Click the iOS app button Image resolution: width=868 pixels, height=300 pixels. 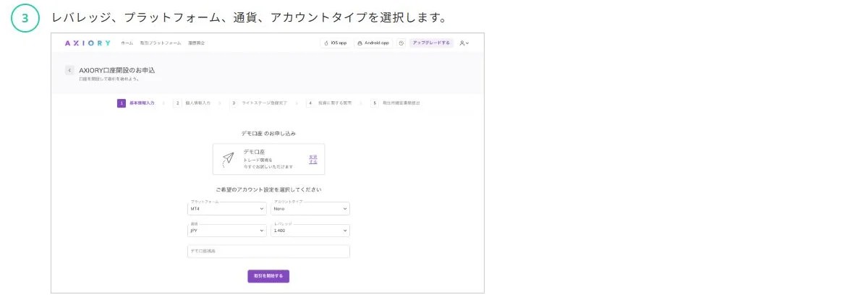[x=336, y=43]
